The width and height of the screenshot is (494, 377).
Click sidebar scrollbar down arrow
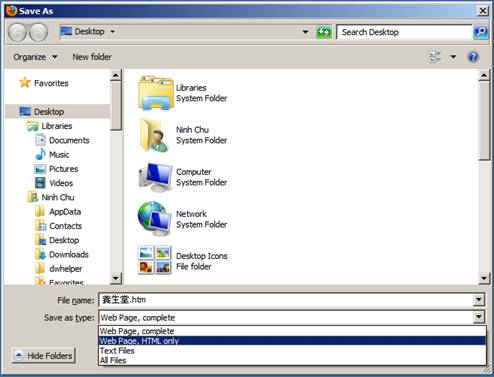click(116, 278)
